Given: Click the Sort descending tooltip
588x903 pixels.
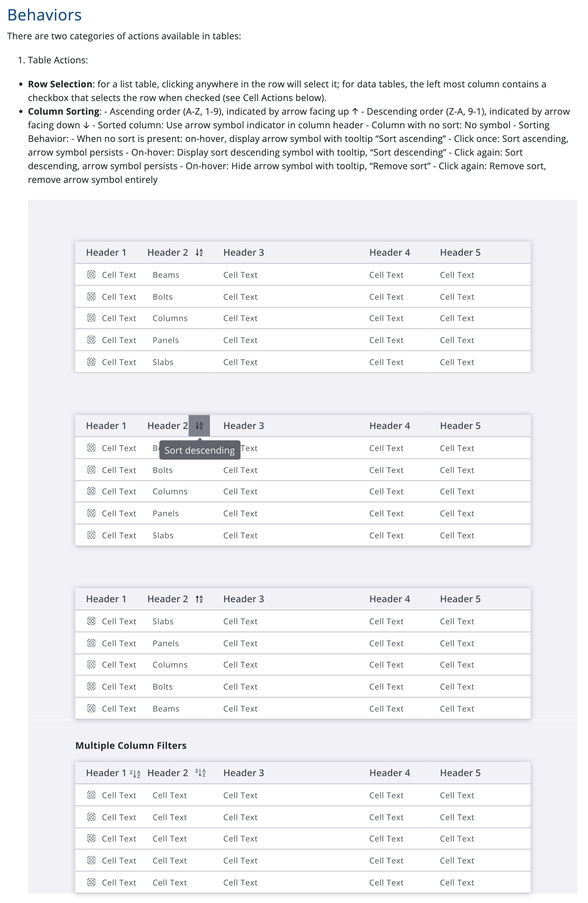Looking at the screenshot, I should tap(199, 450).
